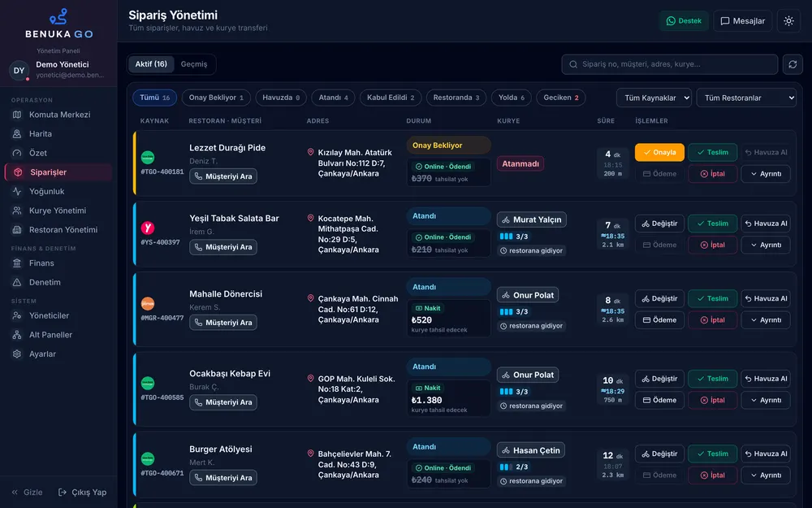Click order number #TGO-400585
The width and height of the screenshot is (812, 508).
click(162, 397)
